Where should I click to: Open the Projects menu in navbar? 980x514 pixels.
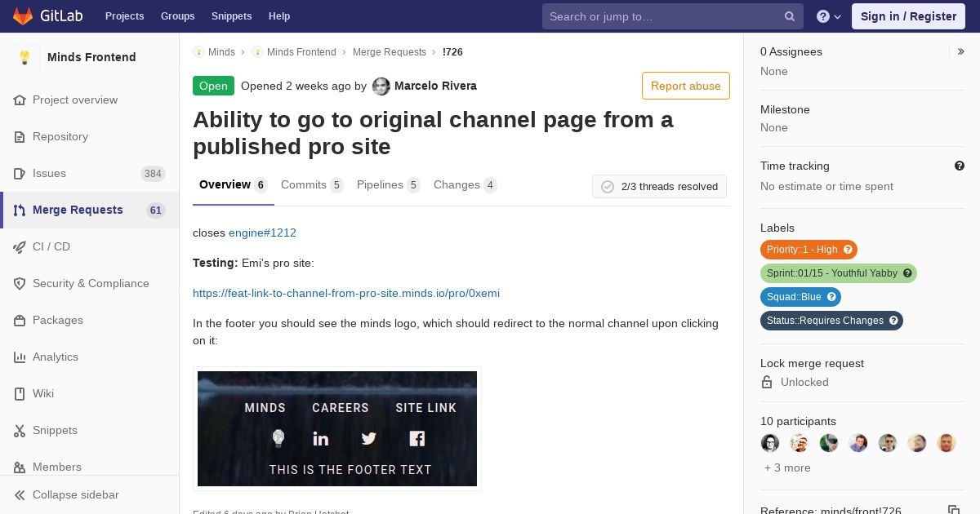tap(125, 16)
